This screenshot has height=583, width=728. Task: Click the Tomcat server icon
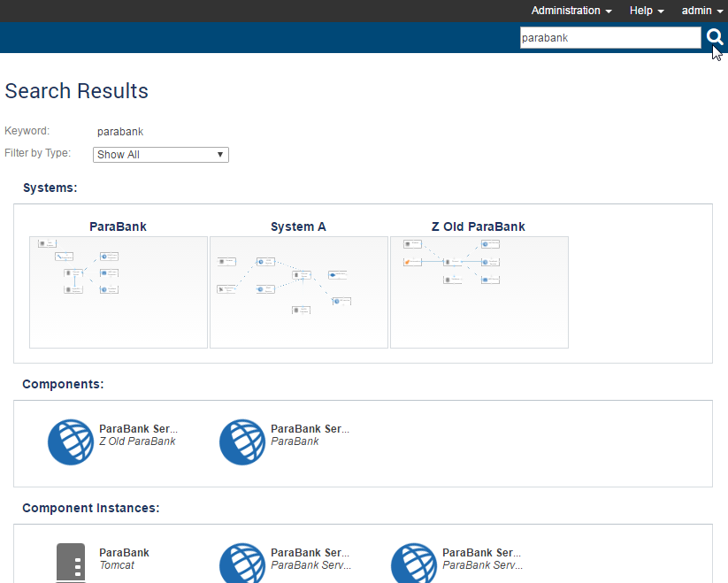coord(71,563)
